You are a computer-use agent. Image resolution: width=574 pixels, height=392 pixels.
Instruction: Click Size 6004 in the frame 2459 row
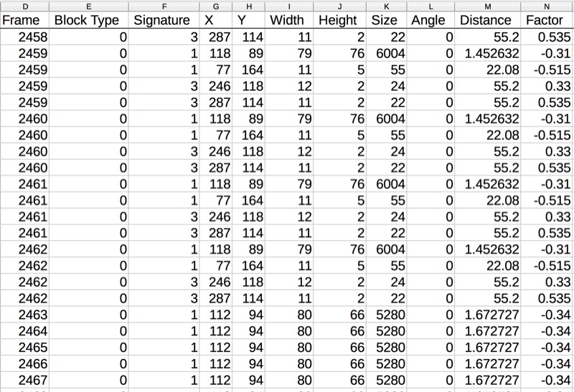386,53
